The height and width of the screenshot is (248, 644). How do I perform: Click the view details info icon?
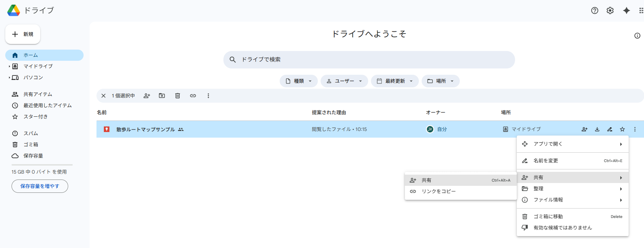click(x=637, y=36)
